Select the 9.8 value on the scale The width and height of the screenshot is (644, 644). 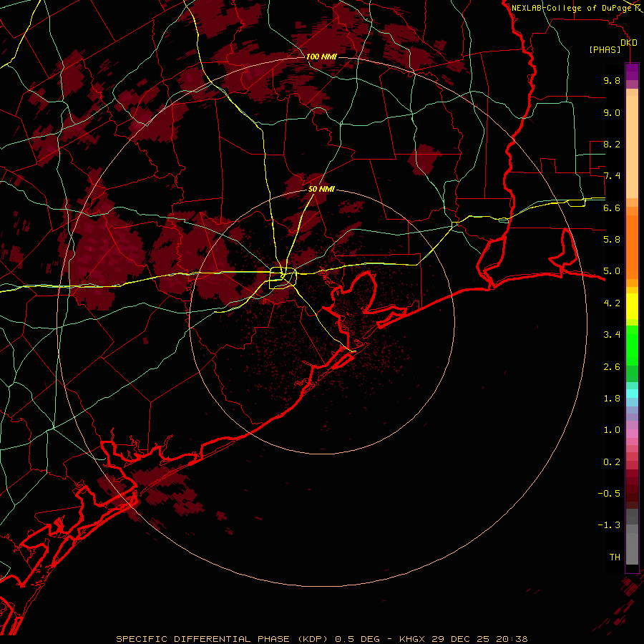point(612,80)
